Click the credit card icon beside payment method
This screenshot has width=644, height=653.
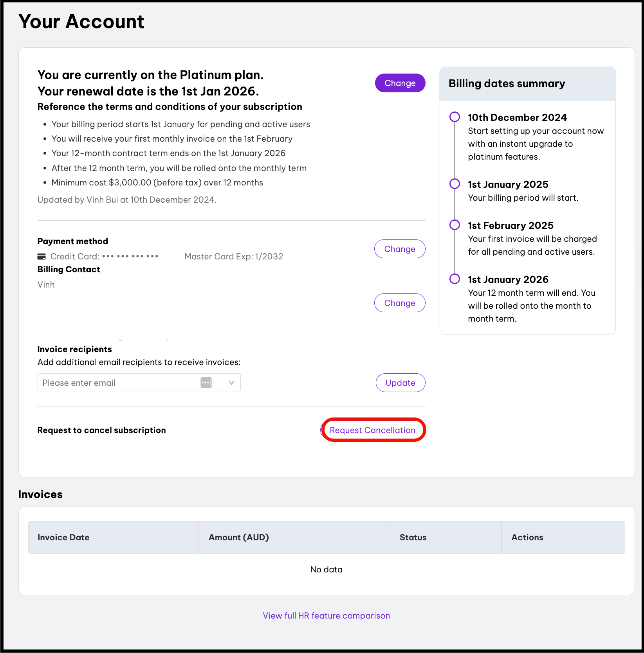pyautogui.click(x=41, y=257)
